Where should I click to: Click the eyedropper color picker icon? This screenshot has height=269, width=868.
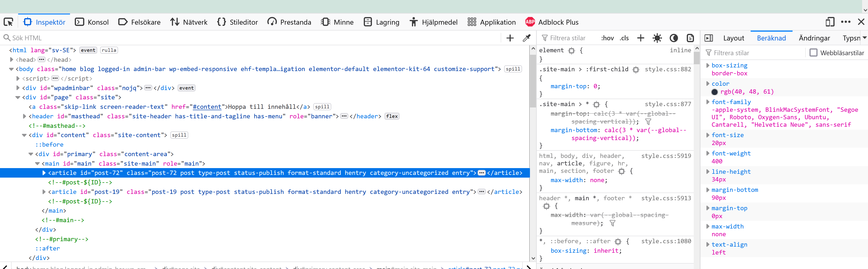tap(527, 38)
